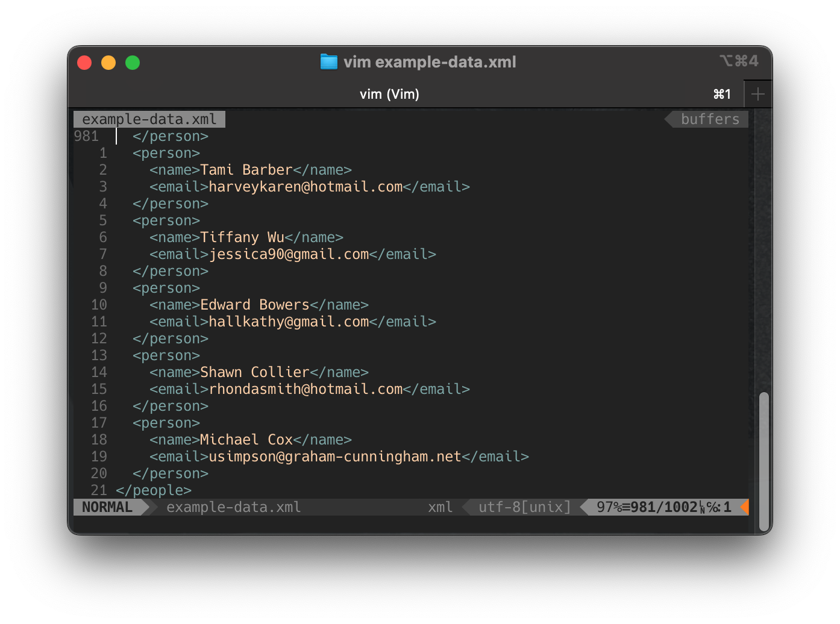Click the xml filetype segment in the statusline
Image resolution: width=840 pixels, height=624 pixels.
pos(440,507)
